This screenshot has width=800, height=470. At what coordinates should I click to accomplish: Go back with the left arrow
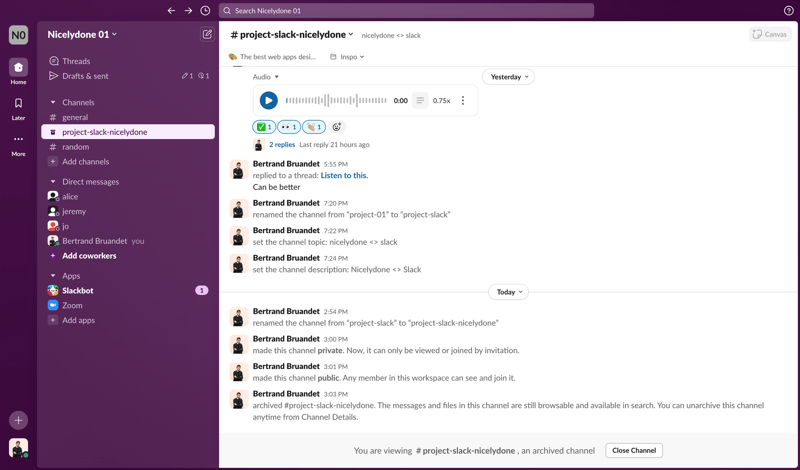coord(171,11)
